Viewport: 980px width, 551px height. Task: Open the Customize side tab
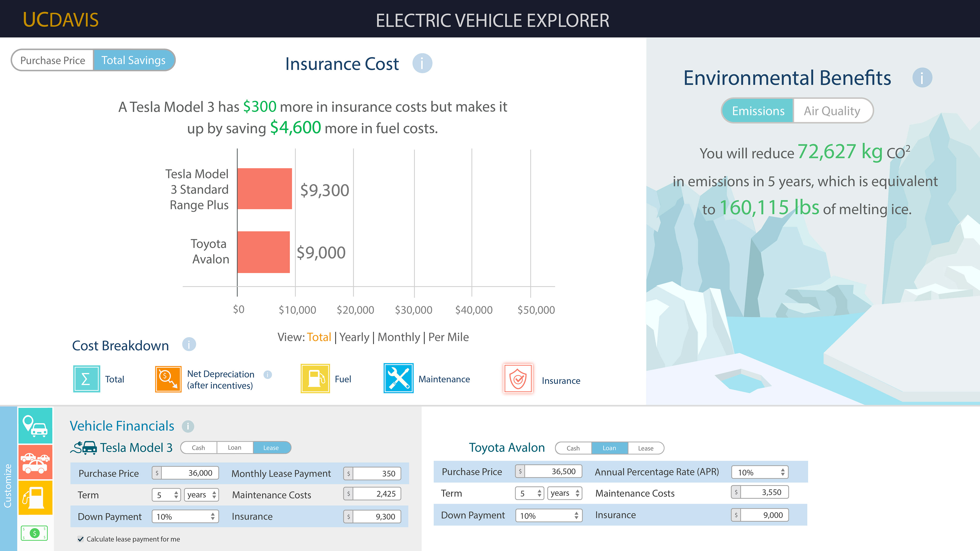pyautogui.click(x=8, y=478)
